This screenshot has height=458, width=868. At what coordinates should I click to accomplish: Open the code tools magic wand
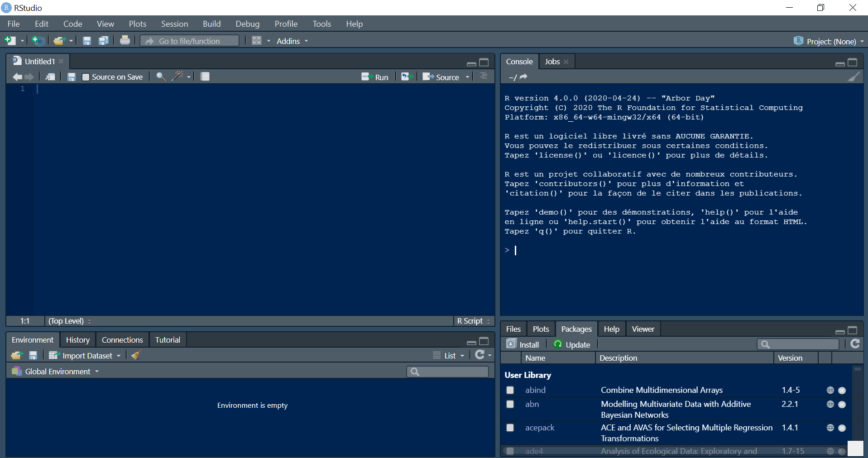178,76
